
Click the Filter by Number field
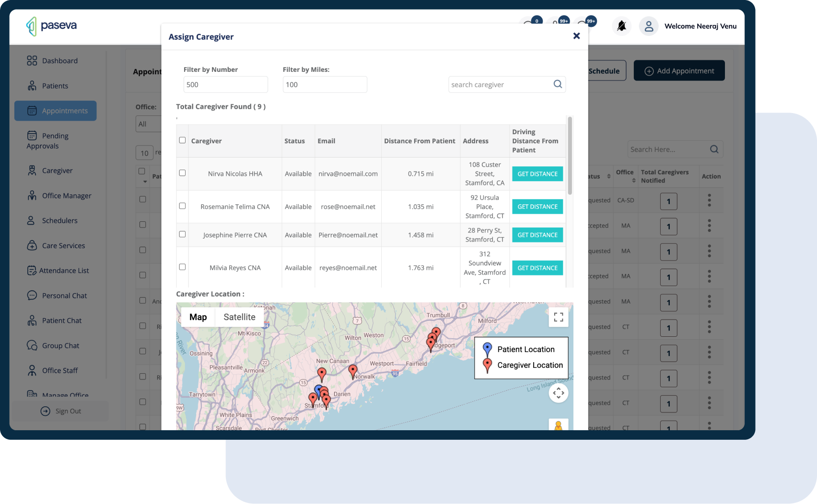coord(225,84)
